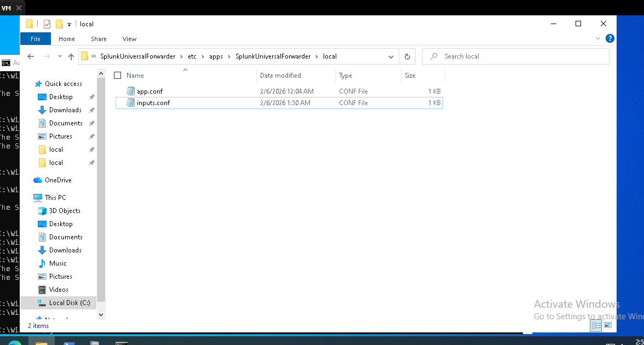Open the File menu
The height and width of the screenshot is (345, 644).
[35, 39]
